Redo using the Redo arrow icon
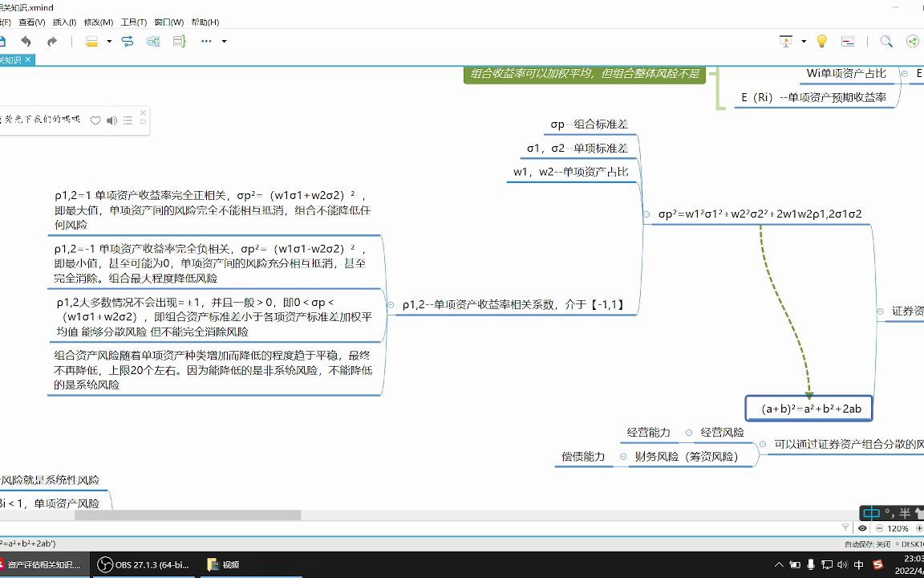This screenshot has width=924, height=578. pos(51,41)
